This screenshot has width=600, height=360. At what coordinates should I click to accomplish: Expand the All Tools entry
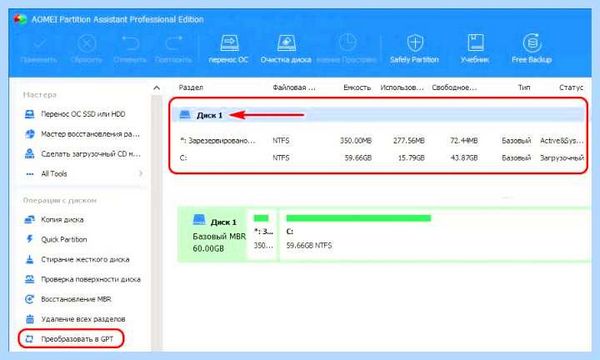click(84, 174)
